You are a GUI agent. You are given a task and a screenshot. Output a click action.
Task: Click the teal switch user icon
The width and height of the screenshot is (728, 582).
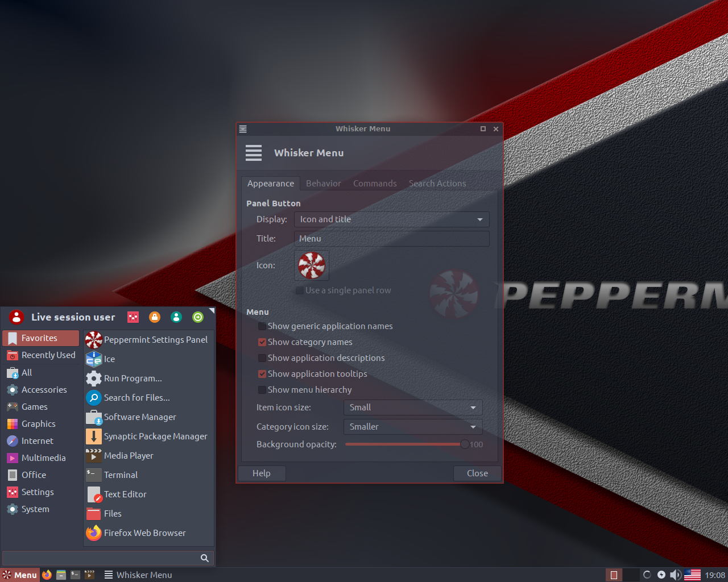click(x=176, y=317)
